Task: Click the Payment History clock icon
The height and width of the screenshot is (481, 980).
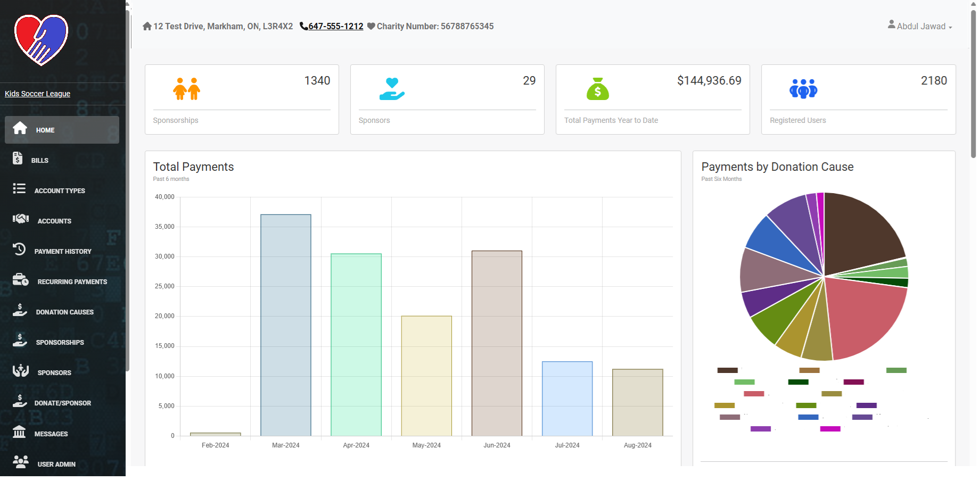Action: pos(19,249)
